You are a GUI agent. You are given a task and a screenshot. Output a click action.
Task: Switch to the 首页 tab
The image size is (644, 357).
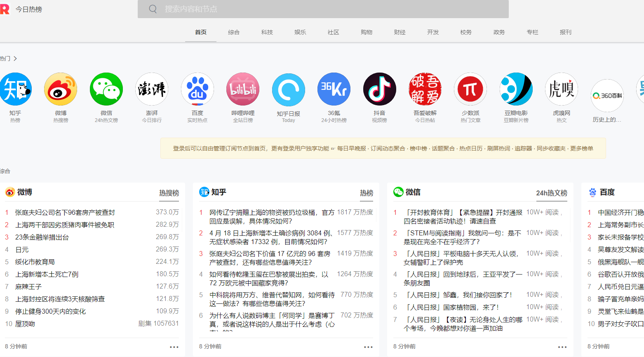[201, 32]
